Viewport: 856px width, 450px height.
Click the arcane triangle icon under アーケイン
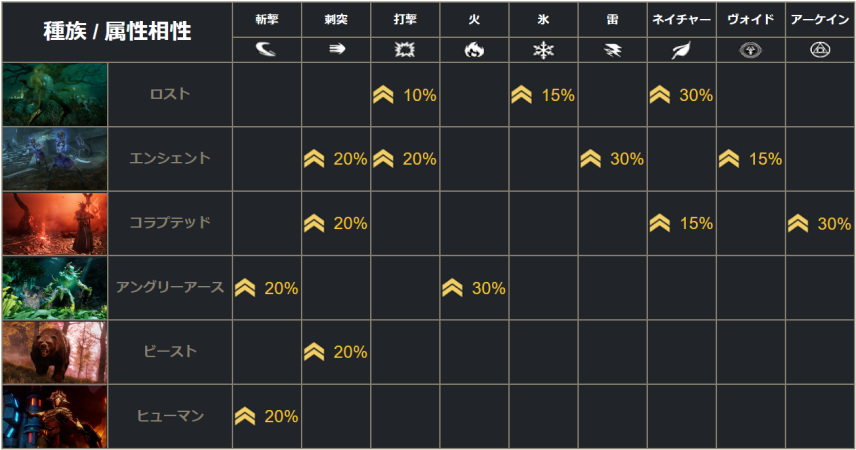click(x=820, y=50)
